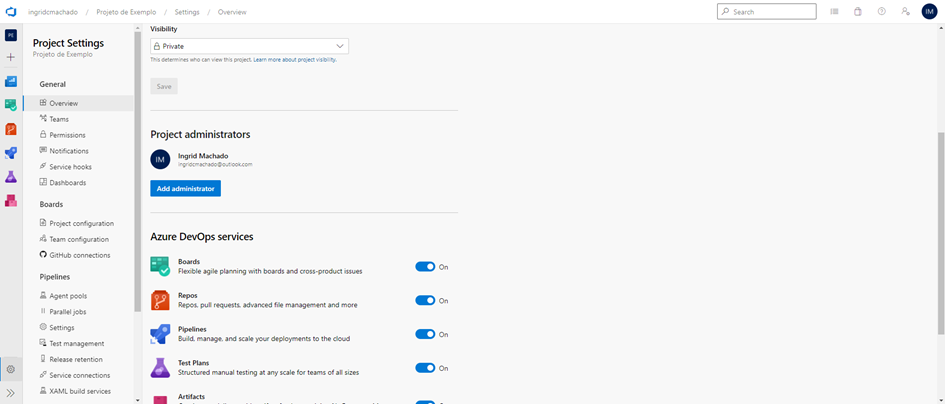Image resolution: width=945 pixels, height=404 pixels.
Task: Click the Save button
Action: (x=164, y=86)
